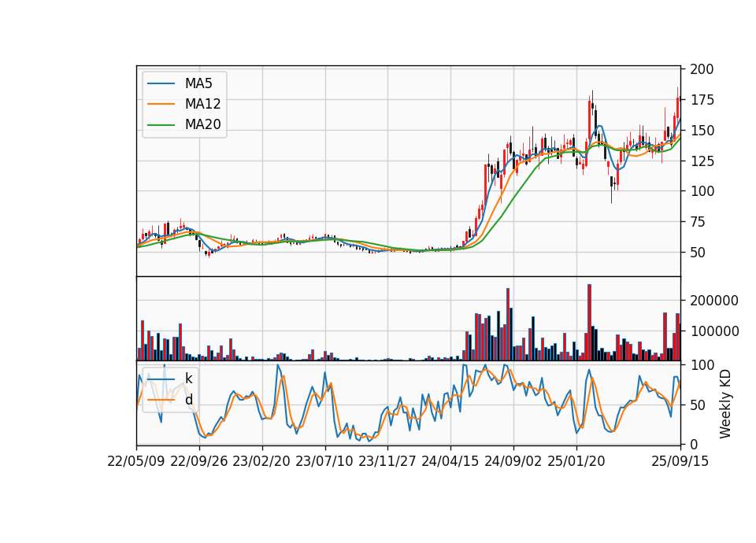Click the 22/09/26 date tick label
The width and height of the screenshot is (756, 543).
tap(199, 461)
